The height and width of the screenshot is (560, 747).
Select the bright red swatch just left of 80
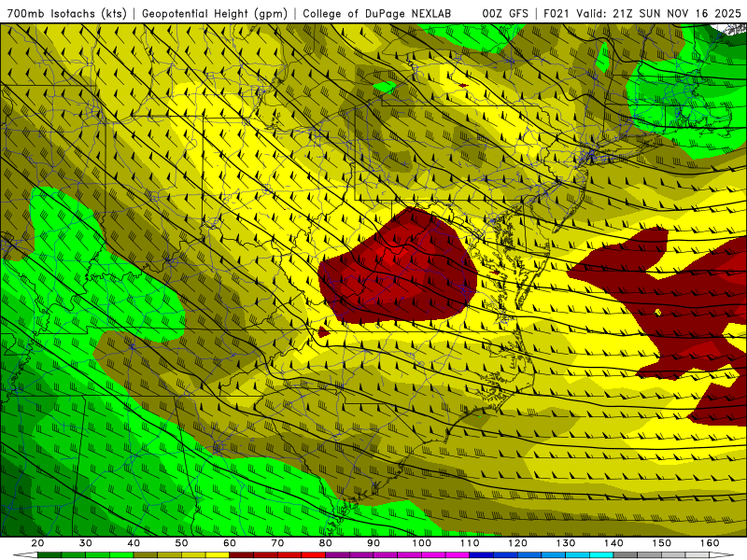314,555
